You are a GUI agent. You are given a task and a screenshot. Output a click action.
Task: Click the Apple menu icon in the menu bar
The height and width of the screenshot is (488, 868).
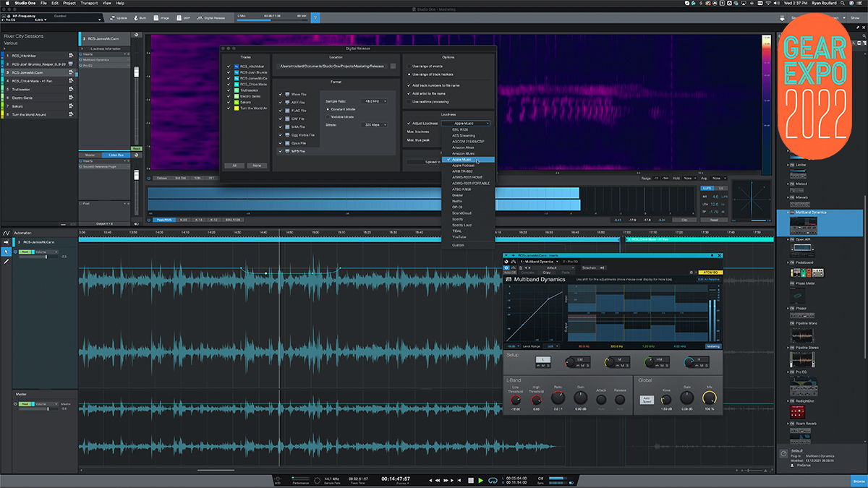click(x=7, y=3)
